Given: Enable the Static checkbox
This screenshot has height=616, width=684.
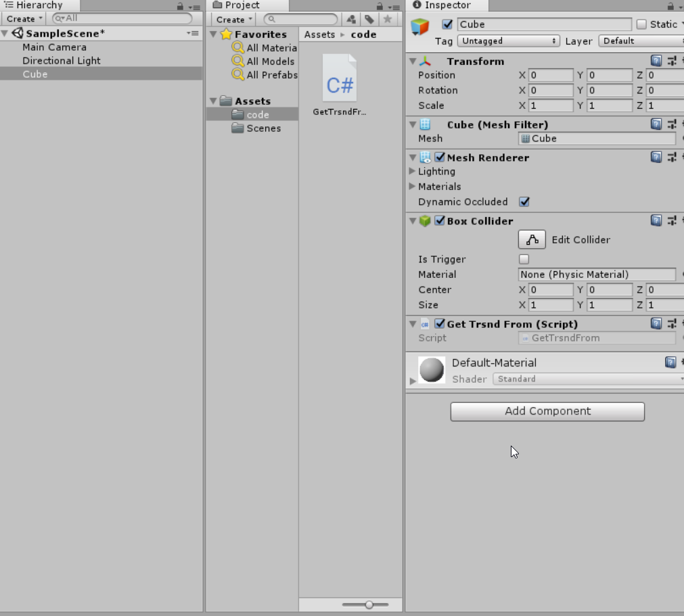Looking at the screenshot, I should 641,24.
